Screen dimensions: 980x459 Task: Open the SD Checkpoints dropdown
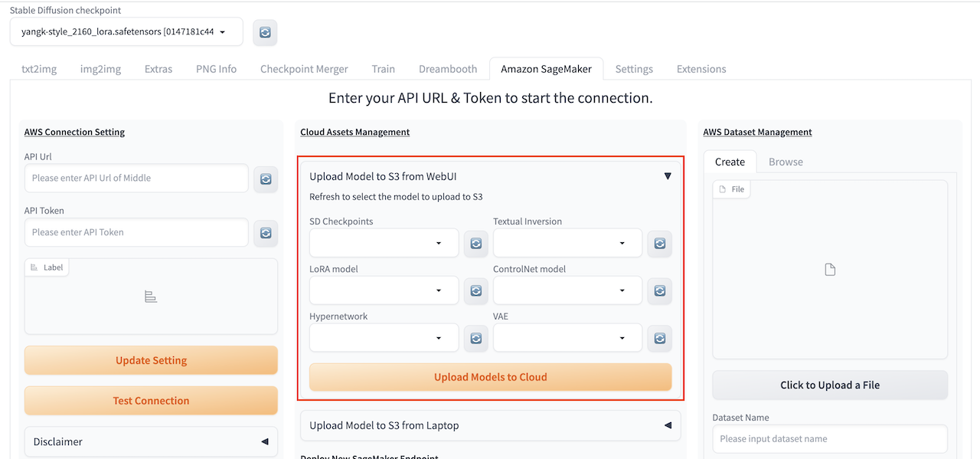pos(384,244)
